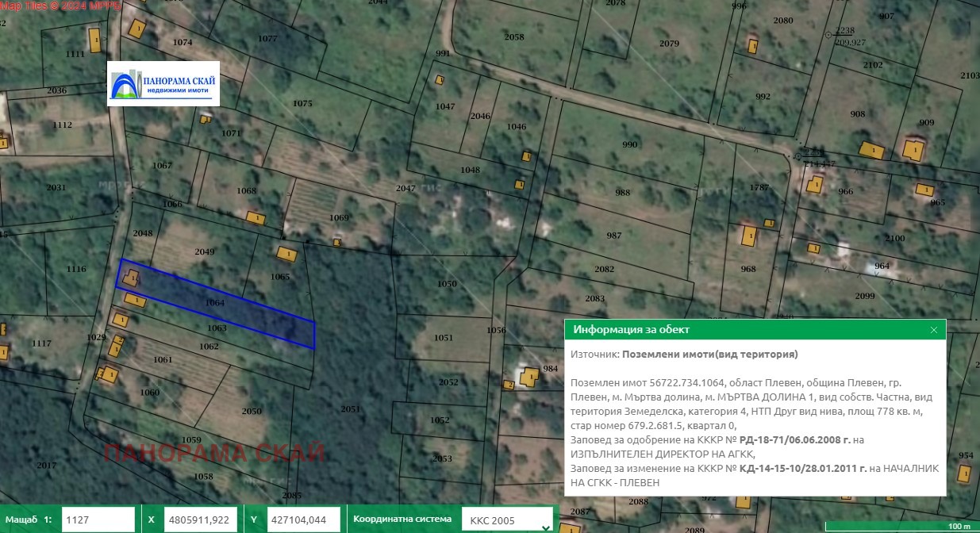The image size is (980, 533).
Task: Close the Информация за обект popup
Action: tap(934, 330)
